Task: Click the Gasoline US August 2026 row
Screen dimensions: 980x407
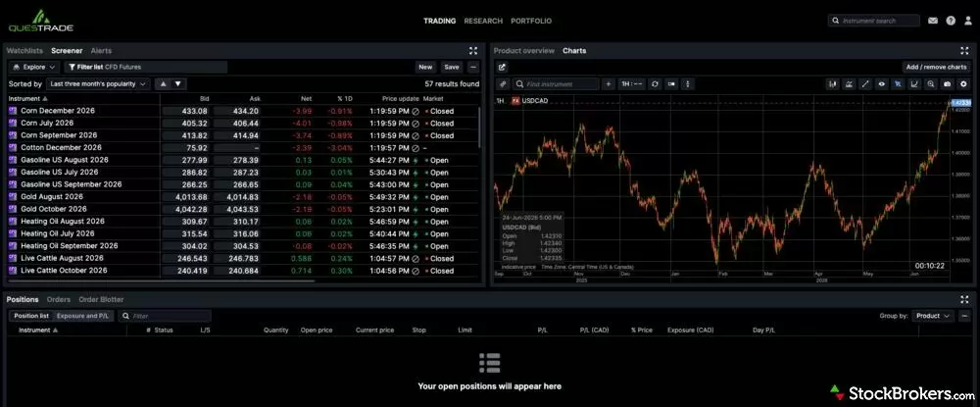Action: tap(243, 160)
